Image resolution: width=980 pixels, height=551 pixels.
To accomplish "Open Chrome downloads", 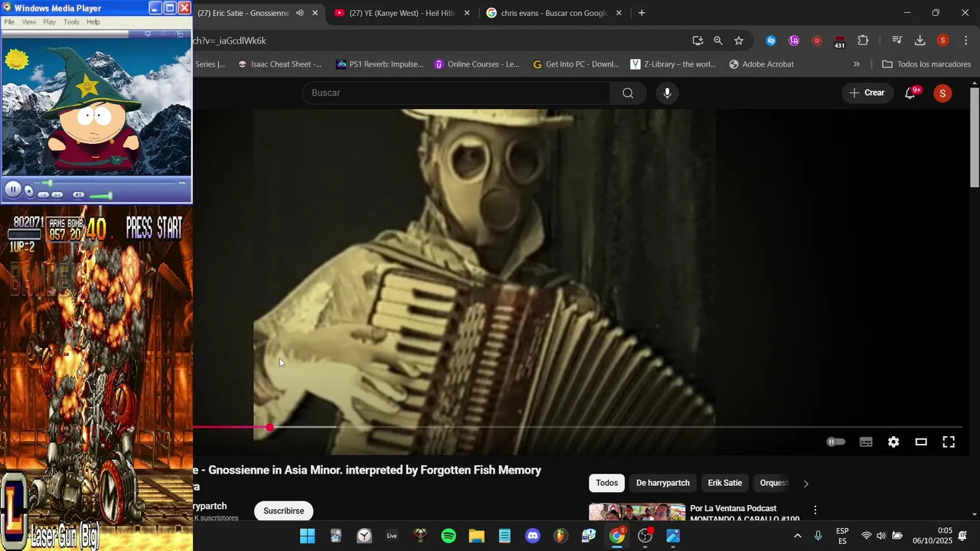I will (x=920, y=41).
